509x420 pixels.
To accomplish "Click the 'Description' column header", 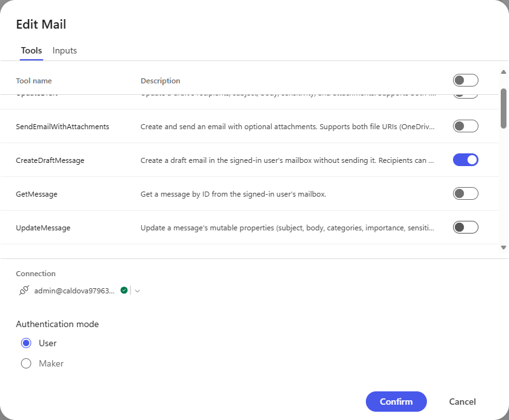I will click(160, 81).
